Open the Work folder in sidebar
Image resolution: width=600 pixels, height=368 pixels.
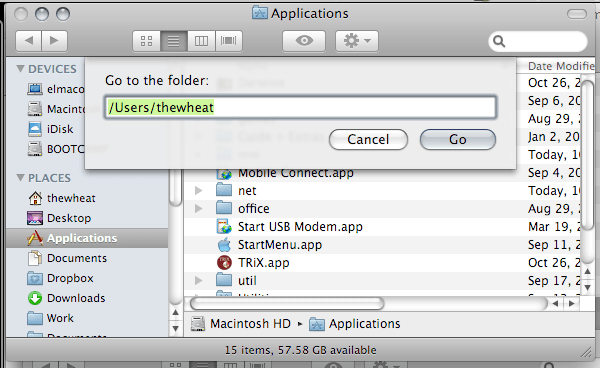50,318
